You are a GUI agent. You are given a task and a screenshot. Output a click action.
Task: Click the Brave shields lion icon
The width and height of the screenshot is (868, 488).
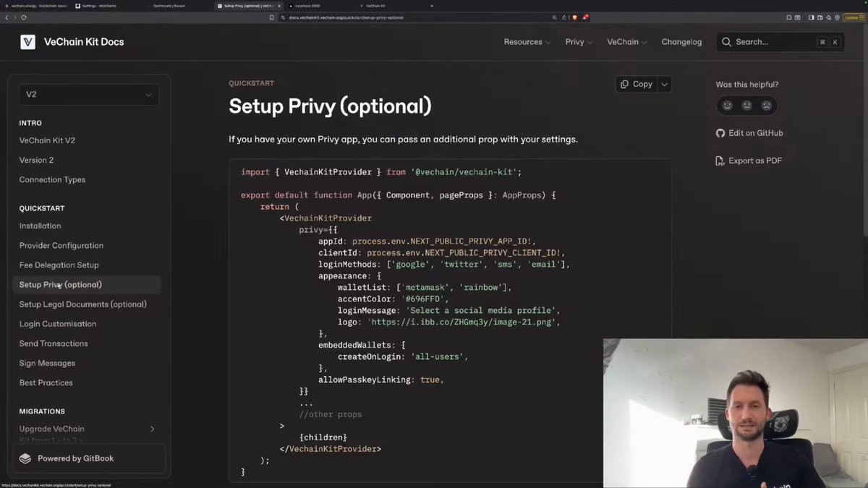pyautogui.click(x=575, y=17)
